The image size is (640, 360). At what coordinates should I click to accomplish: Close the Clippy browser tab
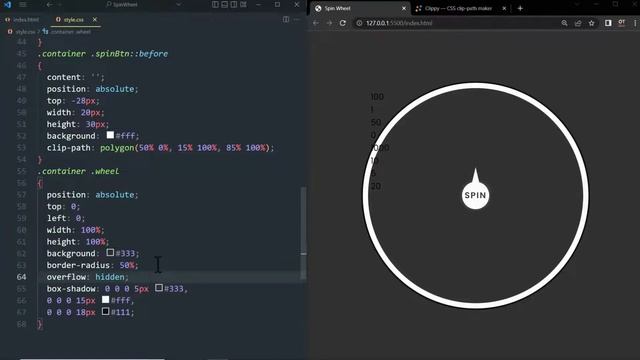click(x=504, y=8)
